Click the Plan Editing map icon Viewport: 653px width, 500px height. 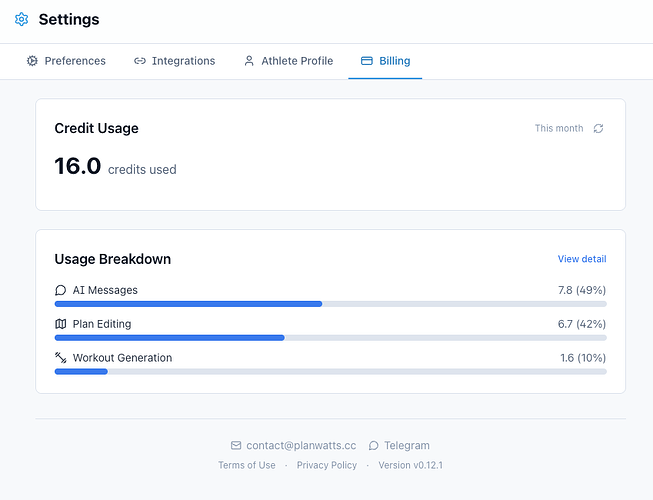pos(60,324)
